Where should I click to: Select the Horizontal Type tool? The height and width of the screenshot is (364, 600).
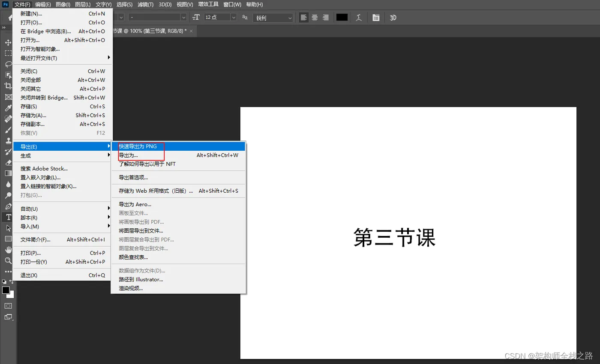pyautogui.click(x=8, y=217)
